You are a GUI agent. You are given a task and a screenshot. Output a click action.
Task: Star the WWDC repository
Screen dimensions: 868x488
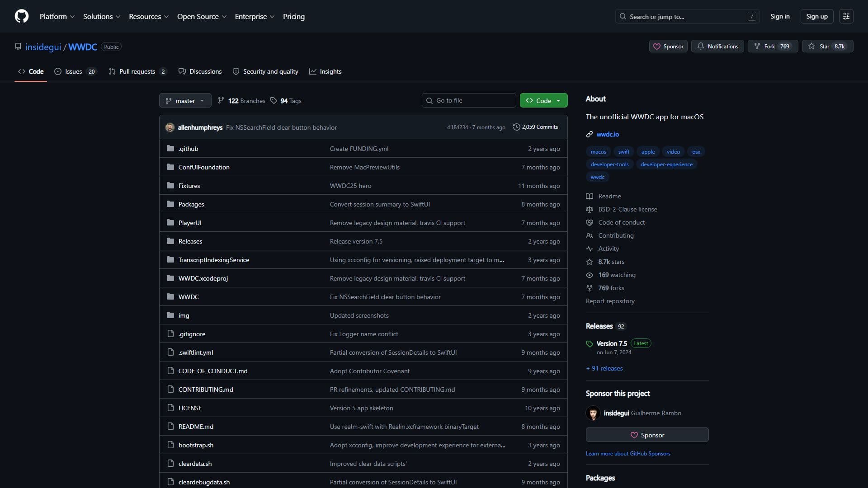point(827,47)
